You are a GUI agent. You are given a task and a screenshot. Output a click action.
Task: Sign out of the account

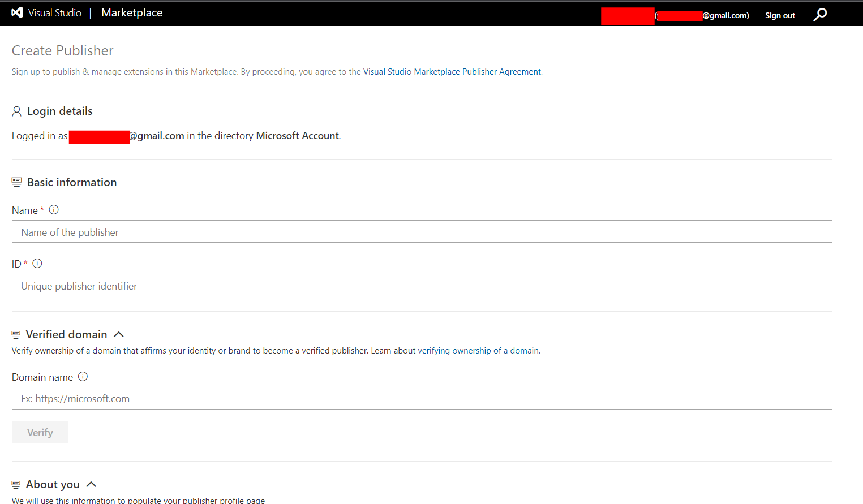coord(779,15)
